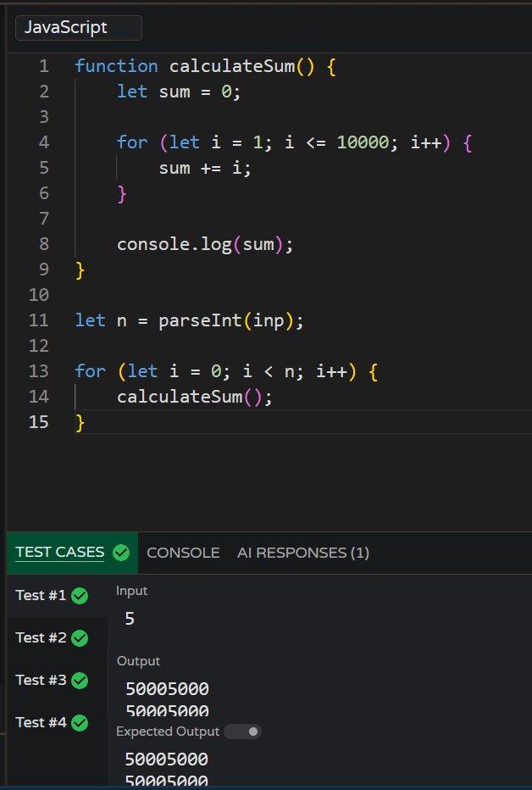Click line number 4 in the gutter
The image size is (532, 790).
44,142
